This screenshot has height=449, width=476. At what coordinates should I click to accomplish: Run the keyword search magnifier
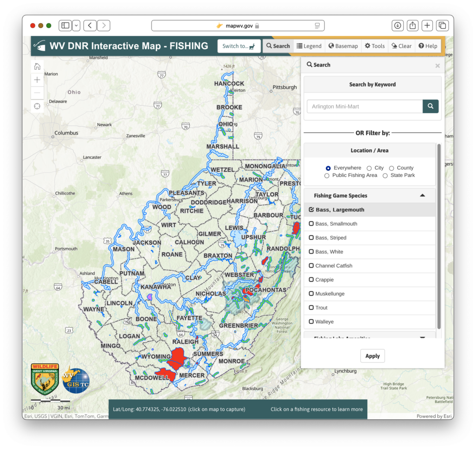point(430,106)
